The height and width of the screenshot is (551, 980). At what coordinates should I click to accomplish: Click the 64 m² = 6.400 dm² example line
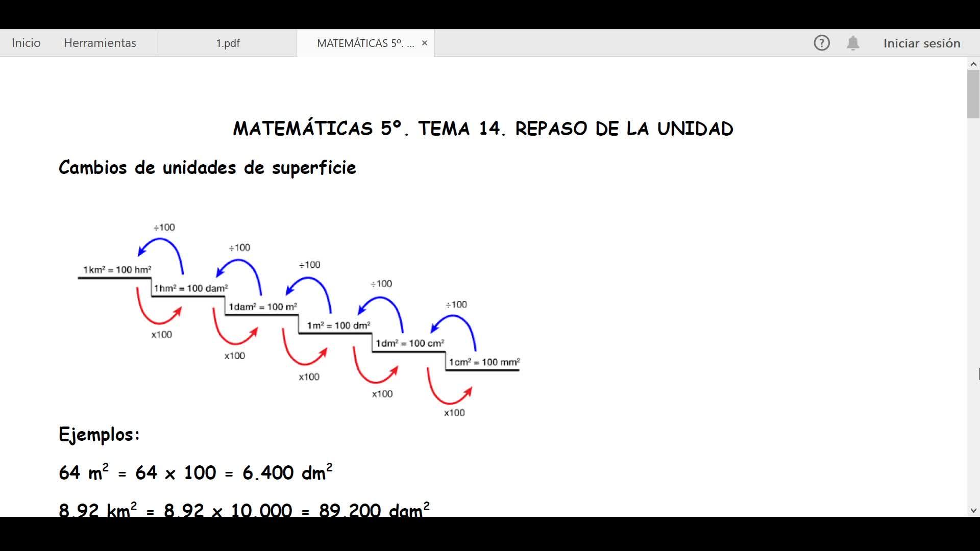(x=195, y=473)
